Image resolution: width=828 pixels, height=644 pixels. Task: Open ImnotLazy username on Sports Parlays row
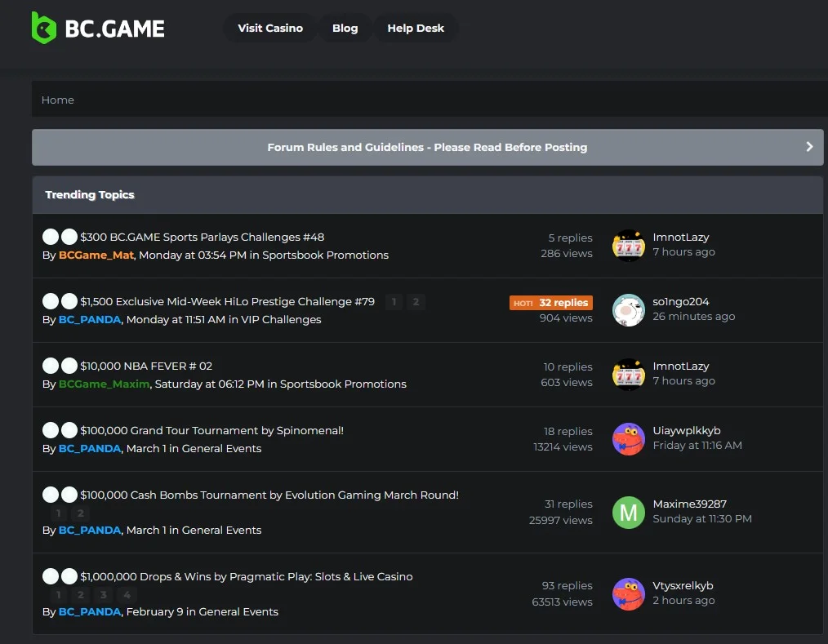(x=681, y=237)
